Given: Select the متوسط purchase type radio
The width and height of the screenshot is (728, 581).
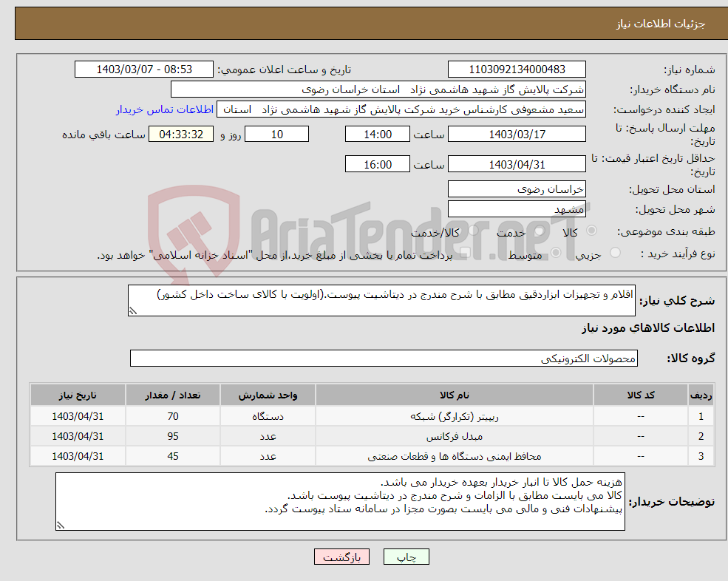Looking at the screenshot, I should pos(556,253).
